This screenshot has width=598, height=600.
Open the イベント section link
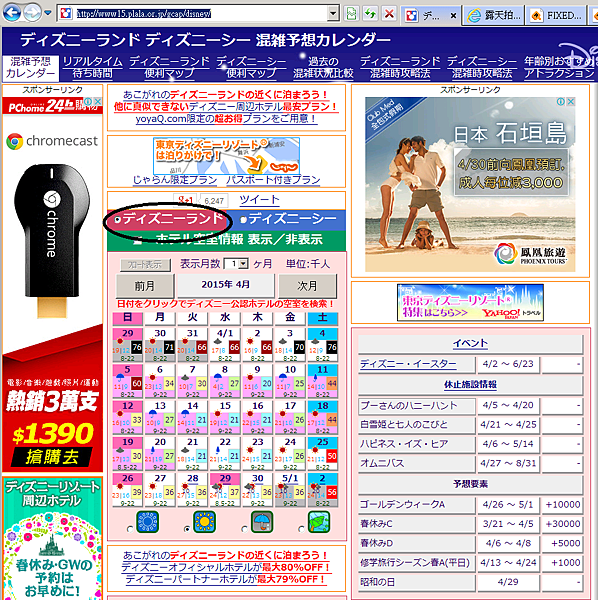tap(470, 343)
